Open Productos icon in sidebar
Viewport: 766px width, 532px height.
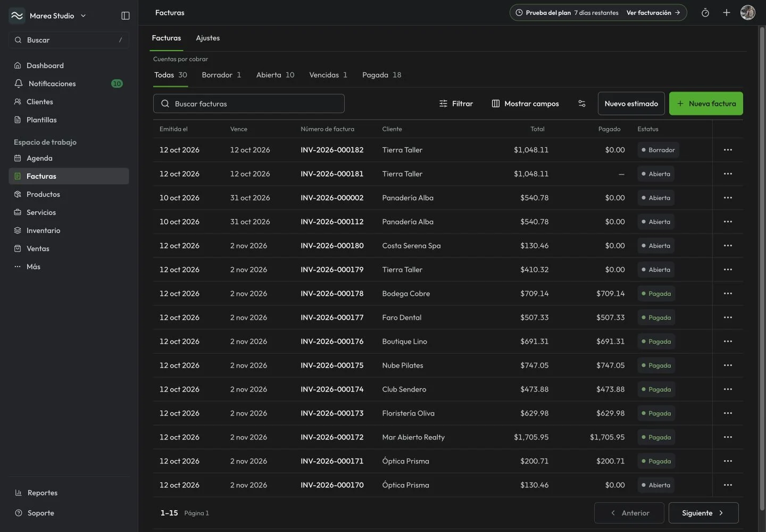pyautogui.click(x=18, y=194)
